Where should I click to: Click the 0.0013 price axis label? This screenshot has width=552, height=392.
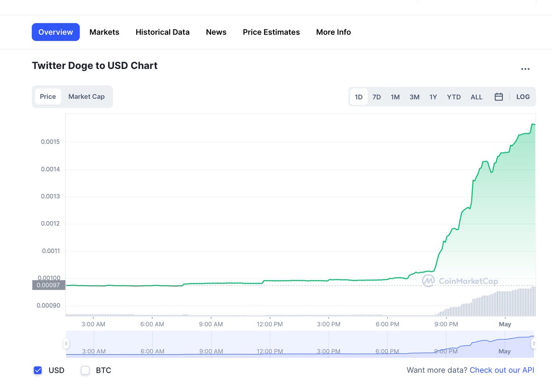point(51,196)
